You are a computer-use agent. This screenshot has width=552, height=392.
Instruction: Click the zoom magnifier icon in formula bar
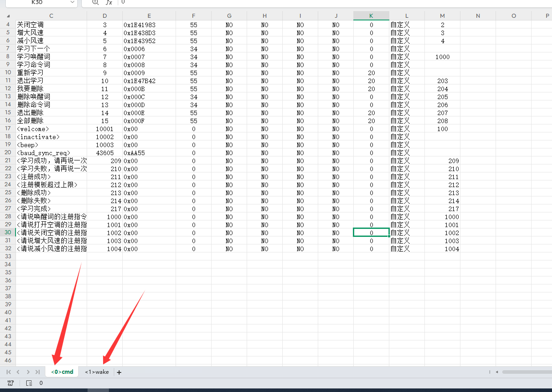click(x=95, y=2)
